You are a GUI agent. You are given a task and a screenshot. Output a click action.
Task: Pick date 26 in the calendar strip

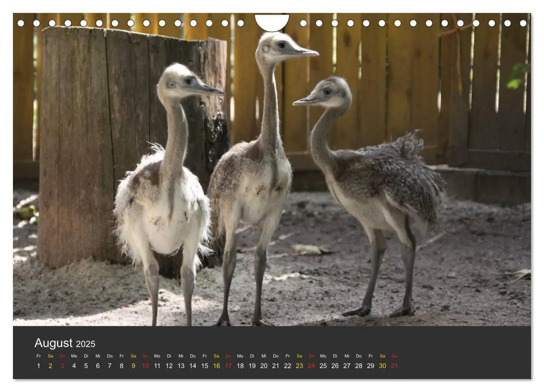coord(335,366)
